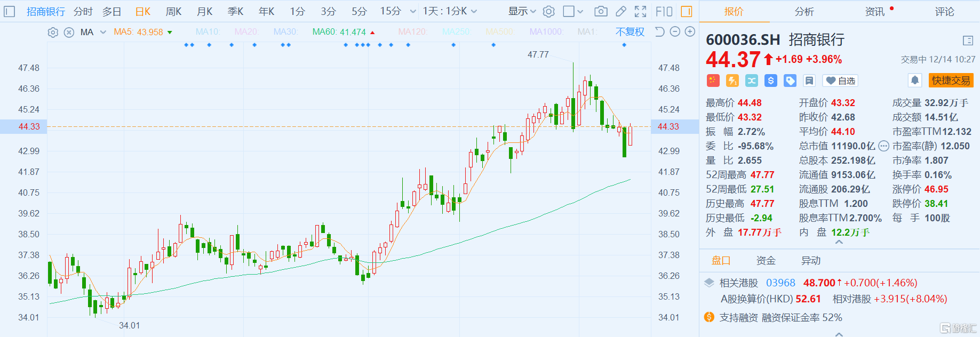Image resolution: width=980 pixels, height=337 pixels.
Task: Click the 47.77 high price marker on chart
Action: pos(538,54)
